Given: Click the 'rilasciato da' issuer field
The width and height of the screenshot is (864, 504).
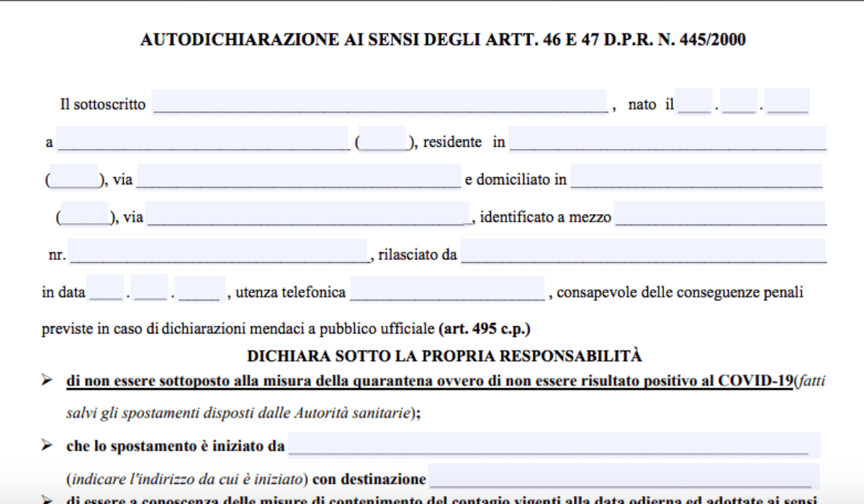Looking at the screenshot, I should (x=642, y=252).
